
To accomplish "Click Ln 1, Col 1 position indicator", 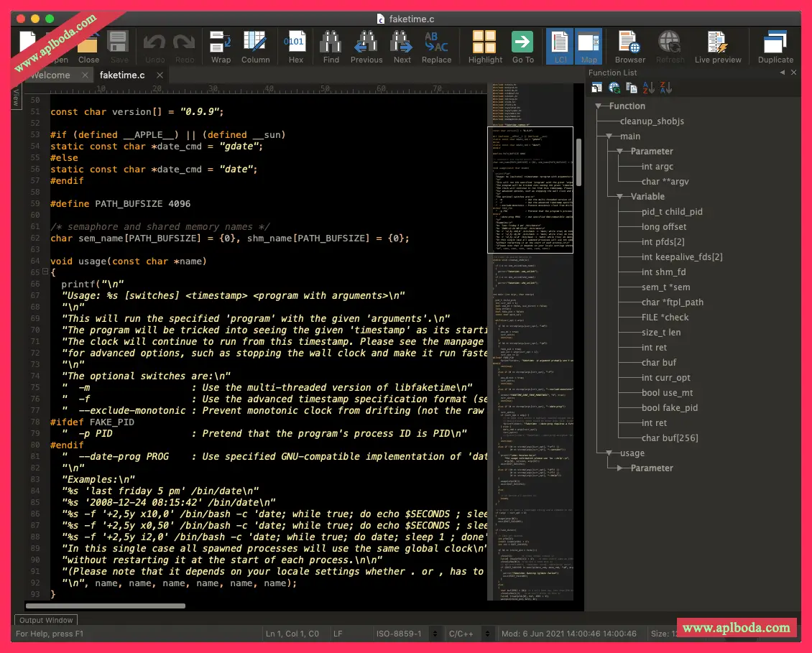I will 292,634.
